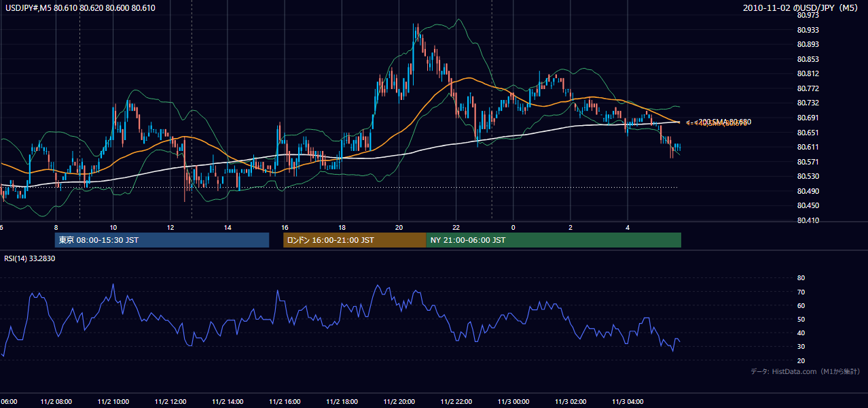
Task: Click the RSI scale value 70
Action: tap(801, 292)
